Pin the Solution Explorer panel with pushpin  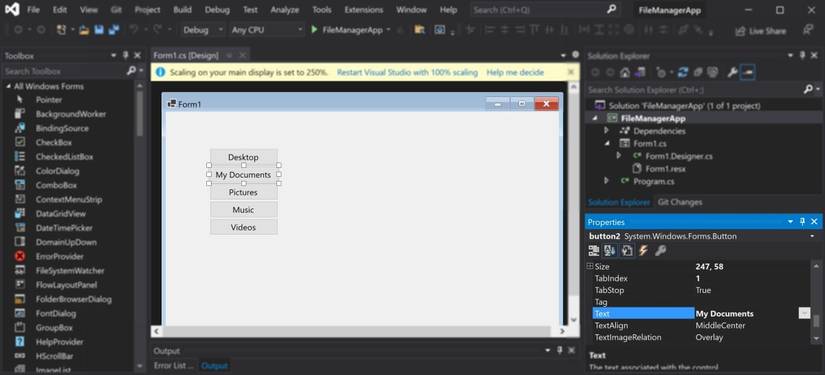click(802, 56)
